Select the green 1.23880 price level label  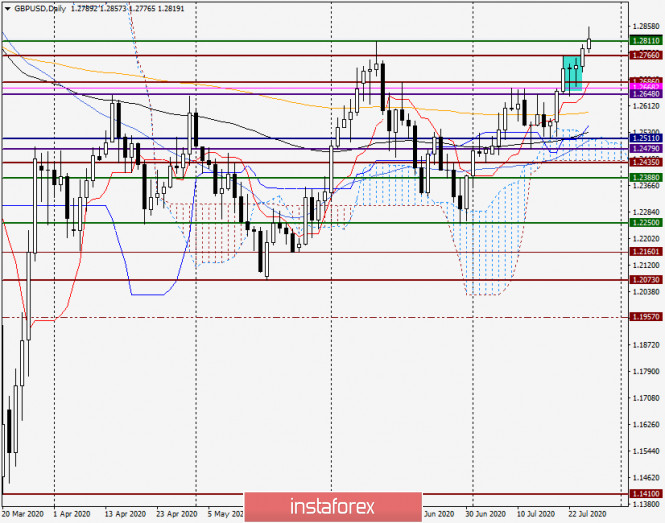coord(645,177)
